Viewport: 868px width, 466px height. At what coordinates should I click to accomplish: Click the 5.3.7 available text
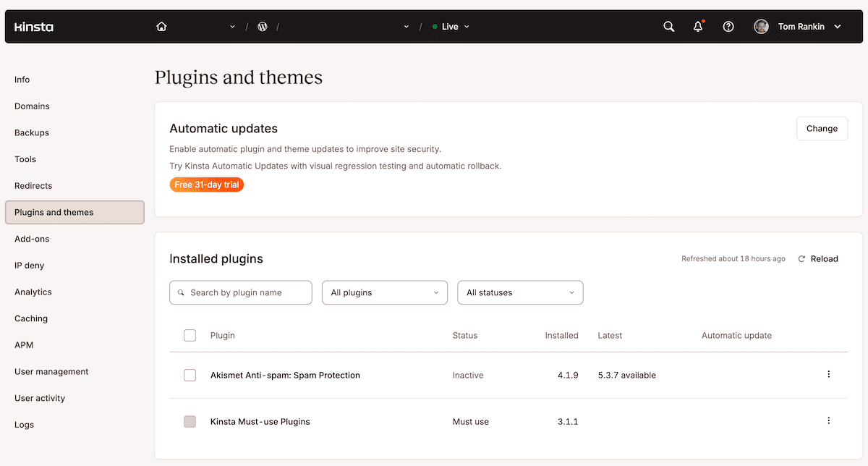[x=627, y=375]
